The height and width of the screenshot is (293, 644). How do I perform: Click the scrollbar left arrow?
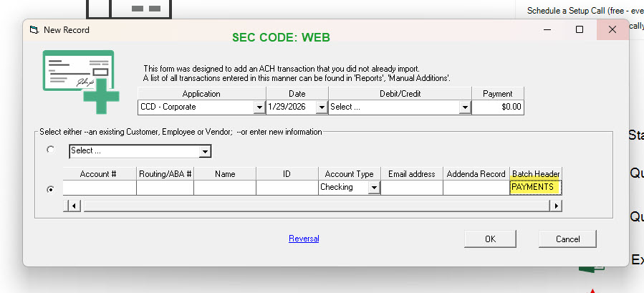pyautogui.click(x=73, y=206)
